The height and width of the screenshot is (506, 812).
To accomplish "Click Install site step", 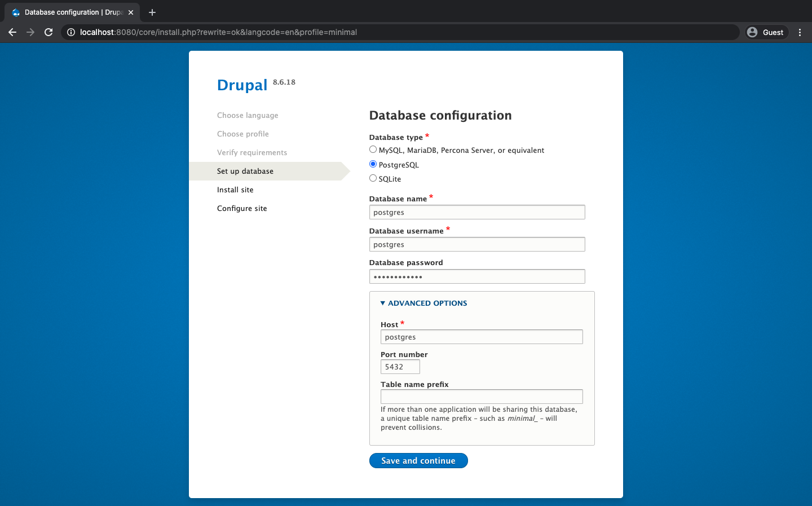I will click(235, 190).
